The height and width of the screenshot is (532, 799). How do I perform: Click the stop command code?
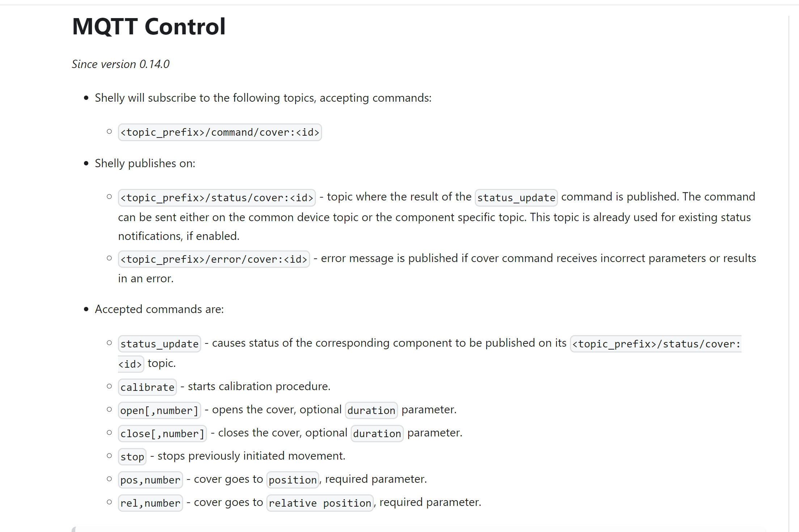pos(132,457)
